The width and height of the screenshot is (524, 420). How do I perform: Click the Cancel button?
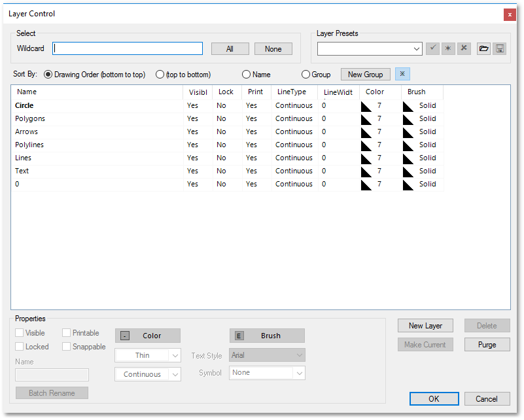[487, 398]
